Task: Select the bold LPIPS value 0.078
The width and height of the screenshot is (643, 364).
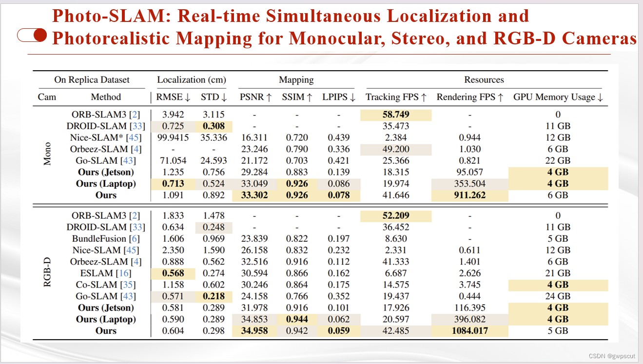Action: tap(339, 195)
